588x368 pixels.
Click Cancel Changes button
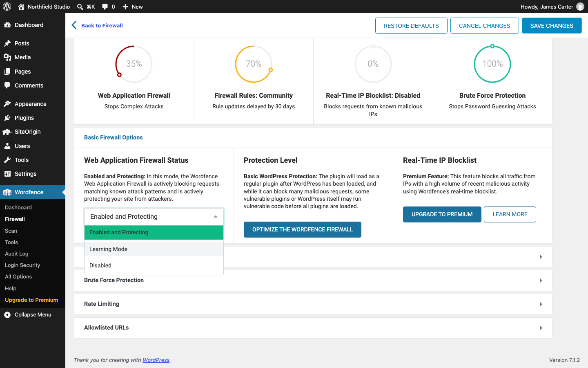(485, 26)
